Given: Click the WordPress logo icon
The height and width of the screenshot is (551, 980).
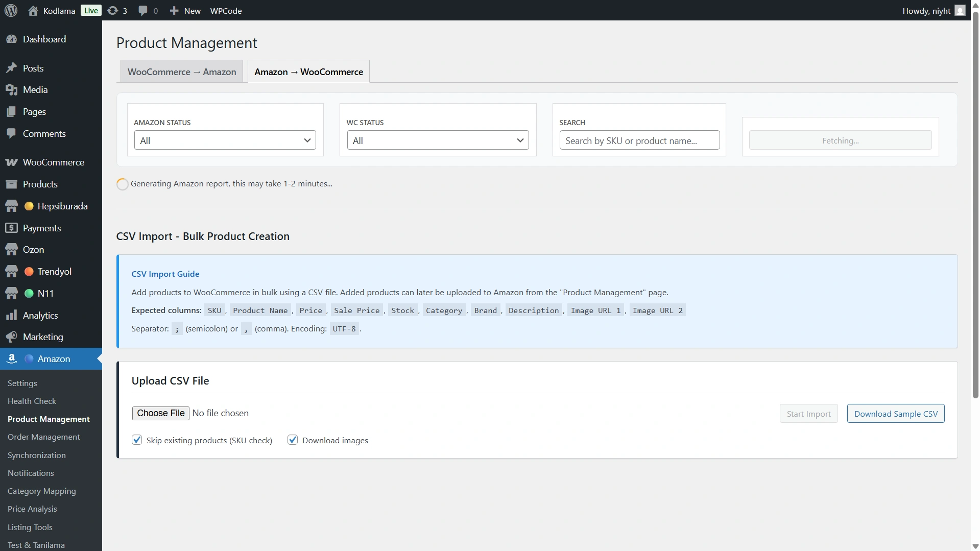Looking at the screenshot, I should (x=11, y=10).
